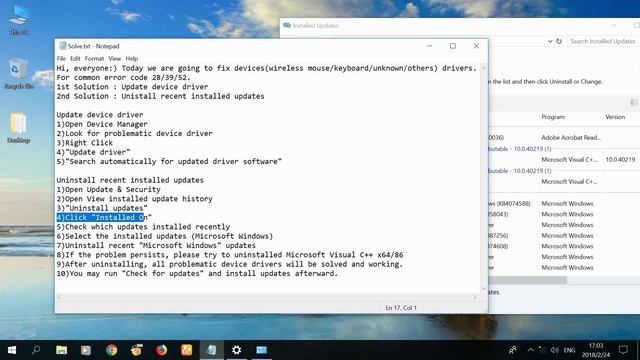Click the refresh icon in Installed Updates window
Viewport: 640px width, 360px height.
point(559,41)
